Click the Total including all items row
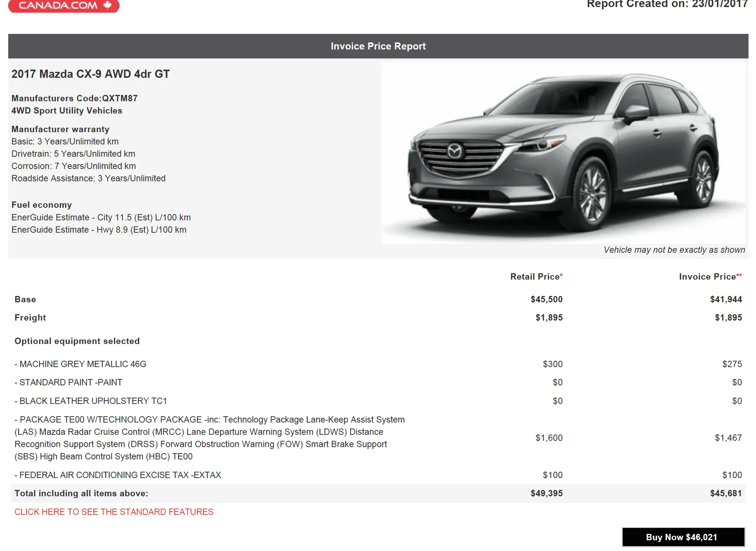756x551 pixels. coord(81,493)
